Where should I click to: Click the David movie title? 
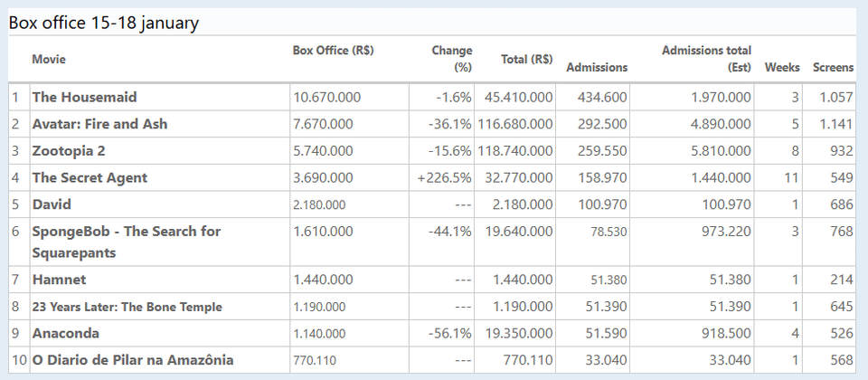(52, 204)
